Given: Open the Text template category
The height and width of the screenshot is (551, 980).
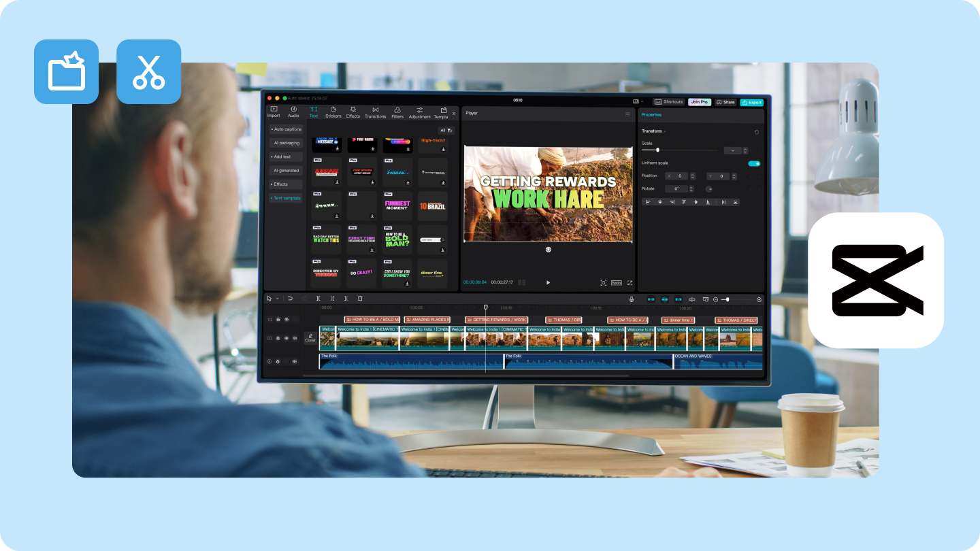Looking at the screenshot, I should (x=285, y=198).
